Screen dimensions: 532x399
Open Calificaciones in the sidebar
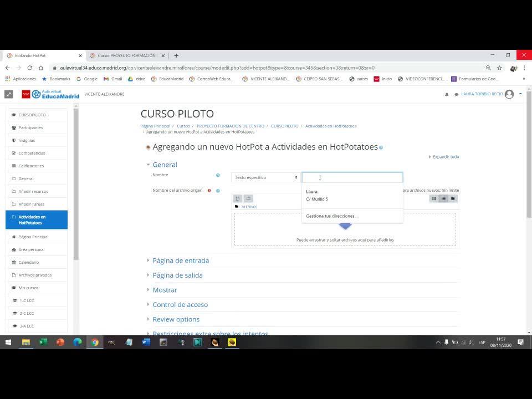[x=37, y=166]
